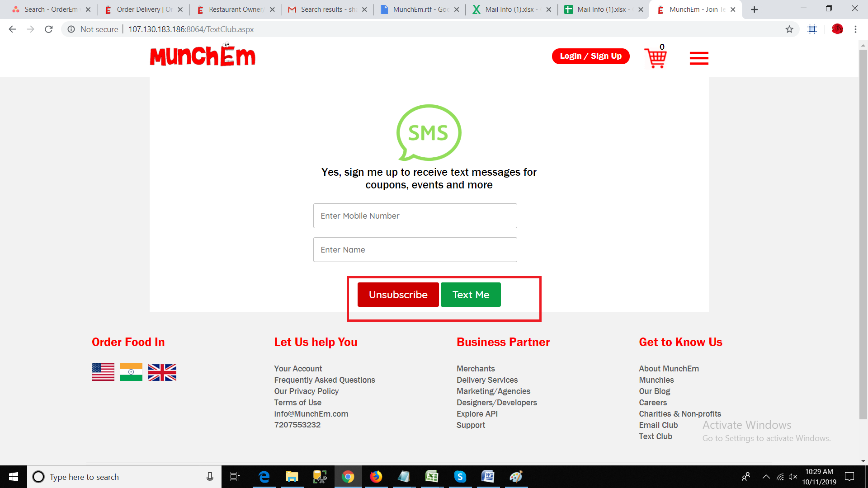This screenshot has height=488, width=868.
Task: Switch to the Restaurant Owner tab
Action: click(236, 9)
